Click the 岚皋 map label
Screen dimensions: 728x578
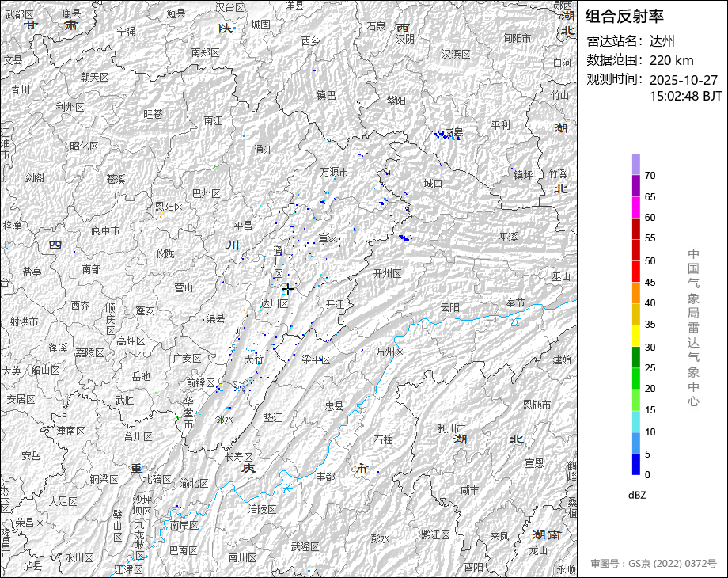tap(453, 133)
